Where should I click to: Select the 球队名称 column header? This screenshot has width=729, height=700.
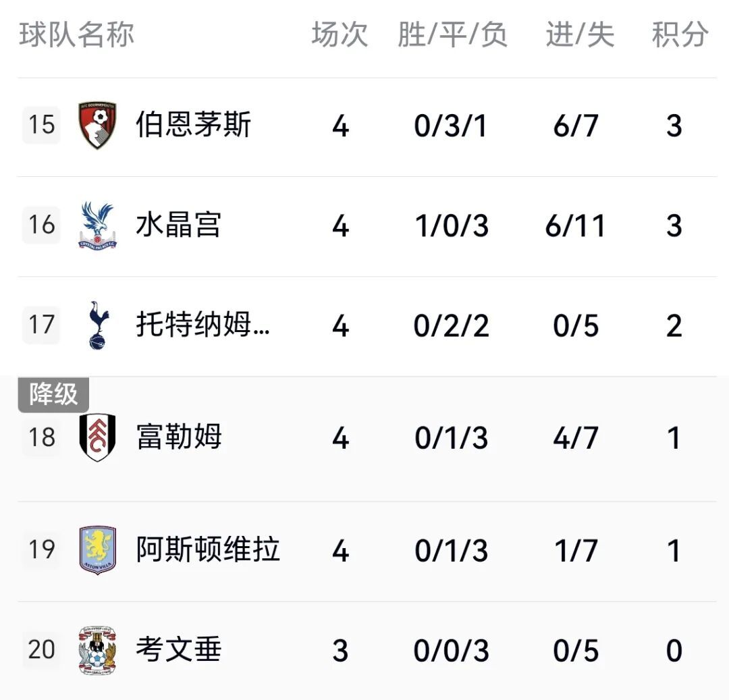[77, 34]
